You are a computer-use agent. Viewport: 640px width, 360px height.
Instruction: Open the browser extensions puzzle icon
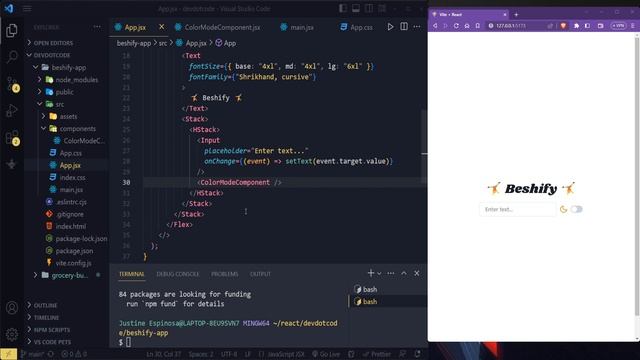pyautogui.click(x=576, y=26)
